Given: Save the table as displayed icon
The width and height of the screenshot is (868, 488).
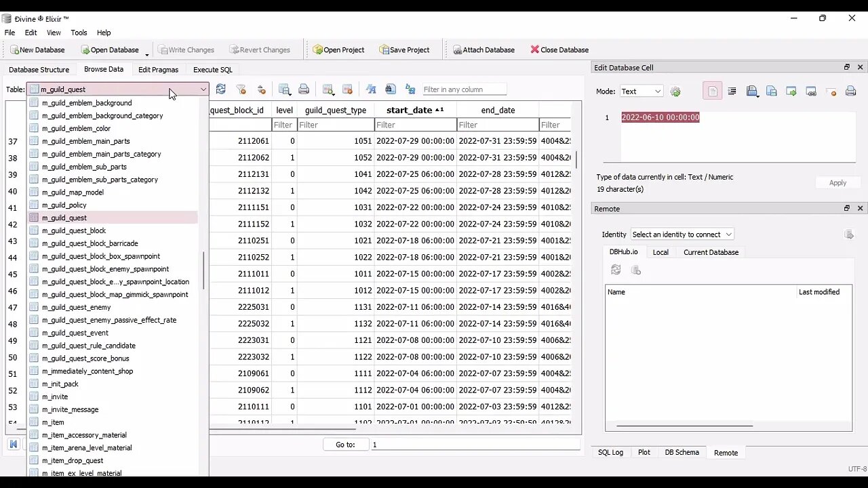Looking at the screenshot, I should pyautogui.click(x=285, y=89).
